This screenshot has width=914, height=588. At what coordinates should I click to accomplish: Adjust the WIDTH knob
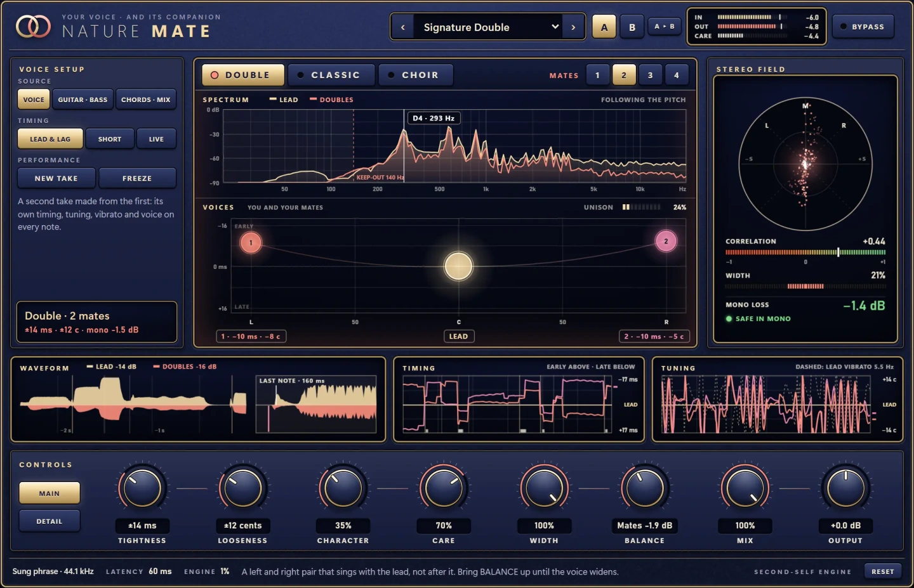(544, 488)
